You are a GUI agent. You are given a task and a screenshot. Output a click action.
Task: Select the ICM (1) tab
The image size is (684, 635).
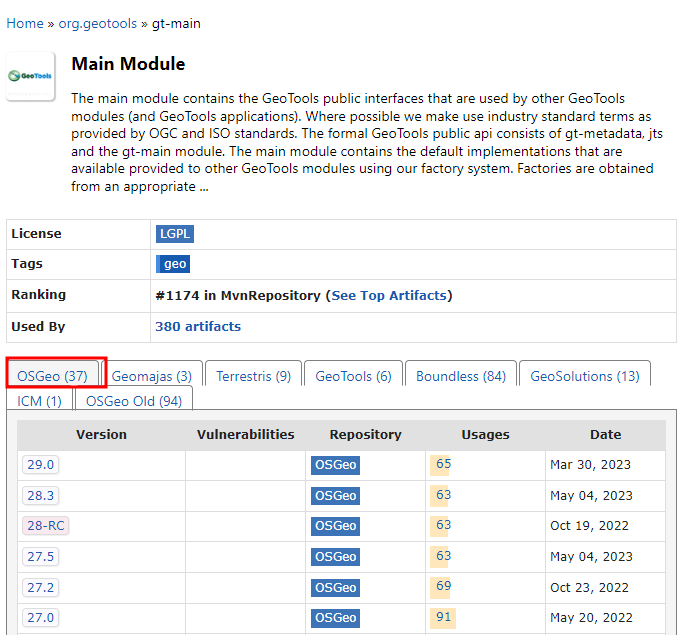click(39, 400)
